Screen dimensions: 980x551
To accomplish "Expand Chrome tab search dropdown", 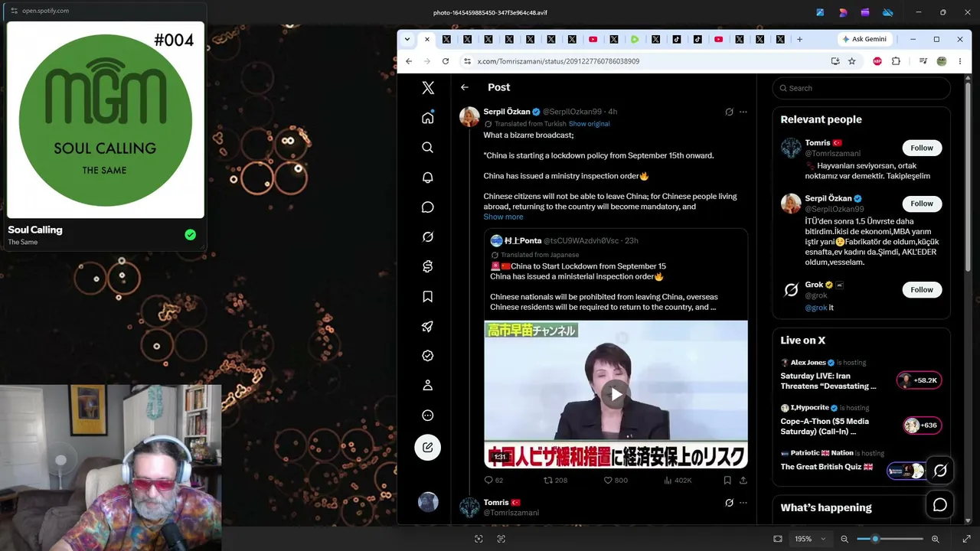I will pos(407,39).
